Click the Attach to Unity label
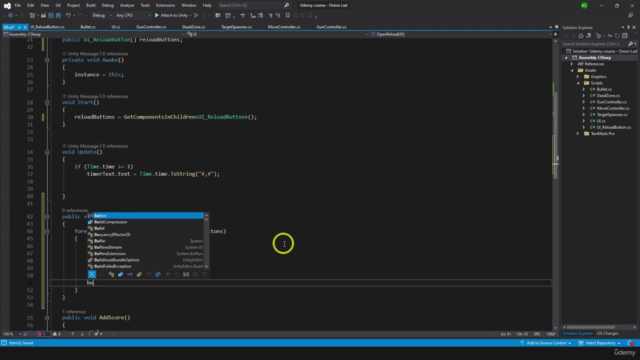The width and height of the screenshot is (640, 360). [174, 16]
